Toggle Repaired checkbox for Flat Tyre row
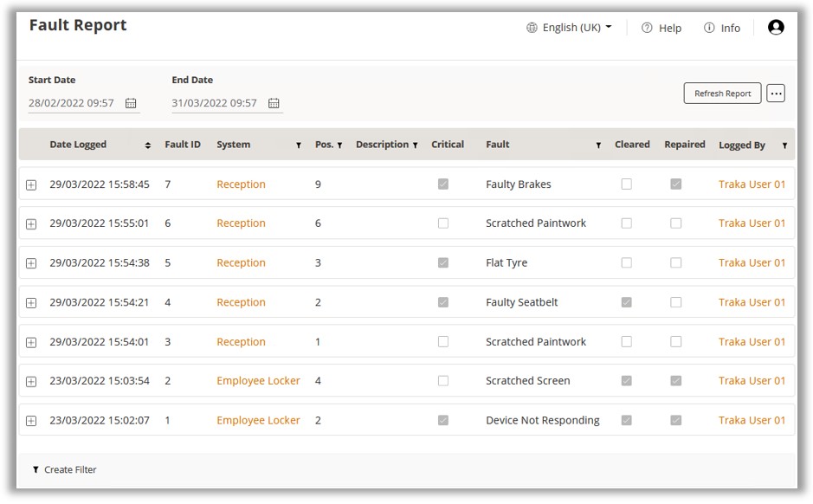This screenshot has height=504, width=813. (675, 263)
